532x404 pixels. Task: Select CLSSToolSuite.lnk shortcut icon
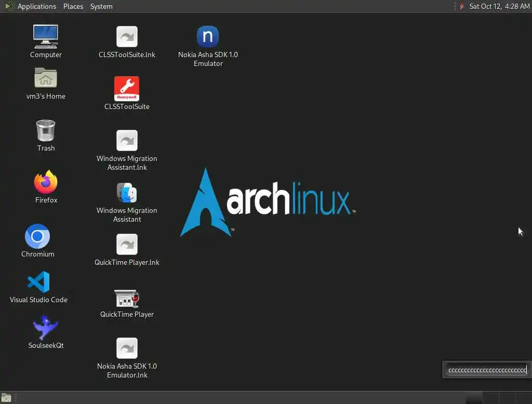click(x=127, y=37)
